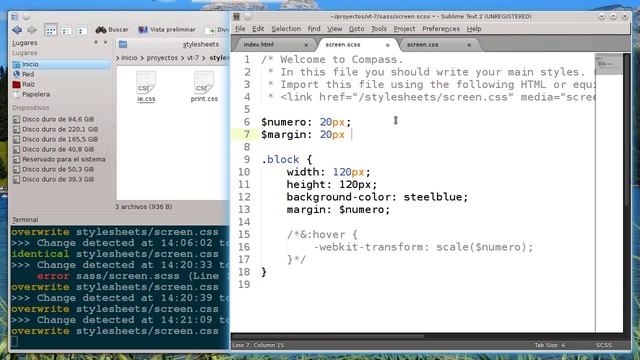Viewport: 640px width, 360px height.
Task: Close the screen.css tab
Action: click(469, 45)
